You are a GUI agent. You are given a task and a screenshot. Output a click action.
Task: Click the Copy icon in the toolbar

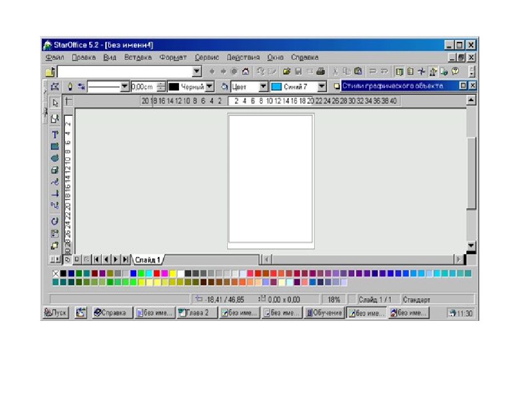[x=346, y=71]
